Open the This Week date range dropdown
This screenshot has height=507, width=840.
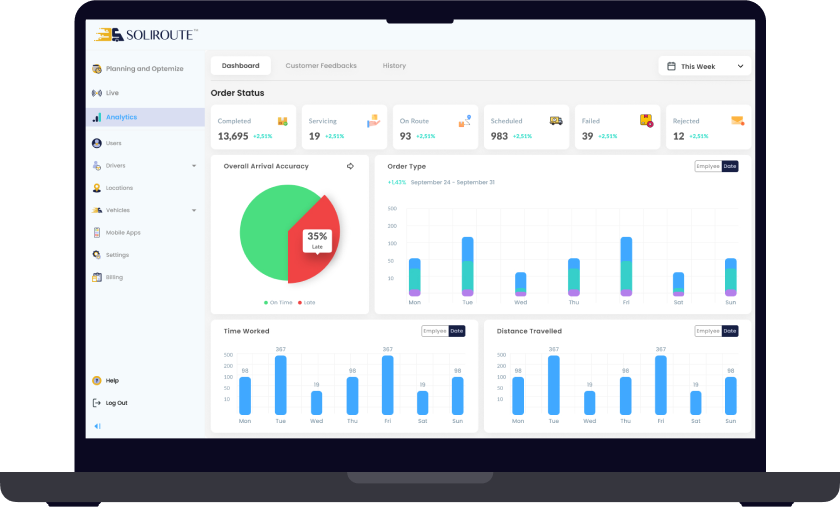pyautogui.click(x=705, y=66)
